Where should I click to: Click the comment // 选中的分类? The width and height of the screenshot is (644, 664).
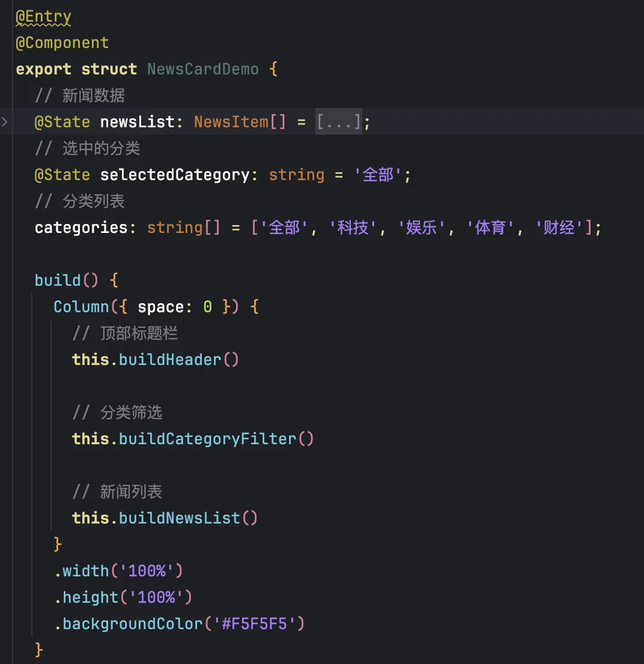click(87, 149)
